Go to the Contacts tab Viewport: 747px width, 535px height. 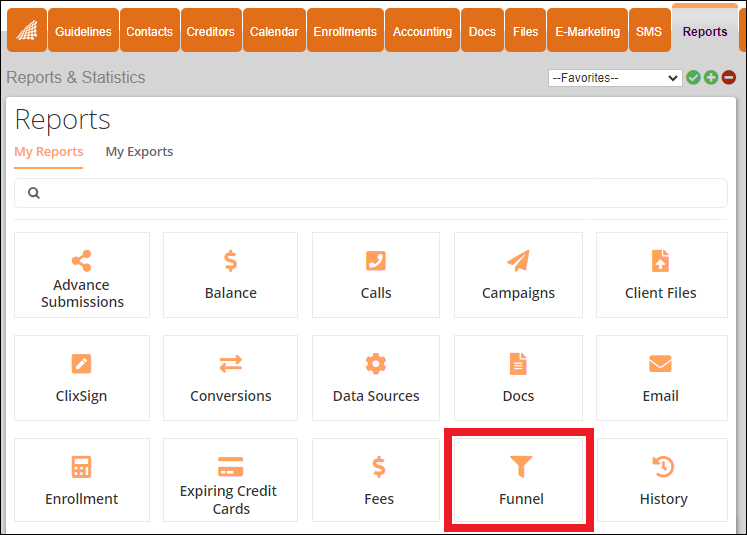[x=150, y=30]
